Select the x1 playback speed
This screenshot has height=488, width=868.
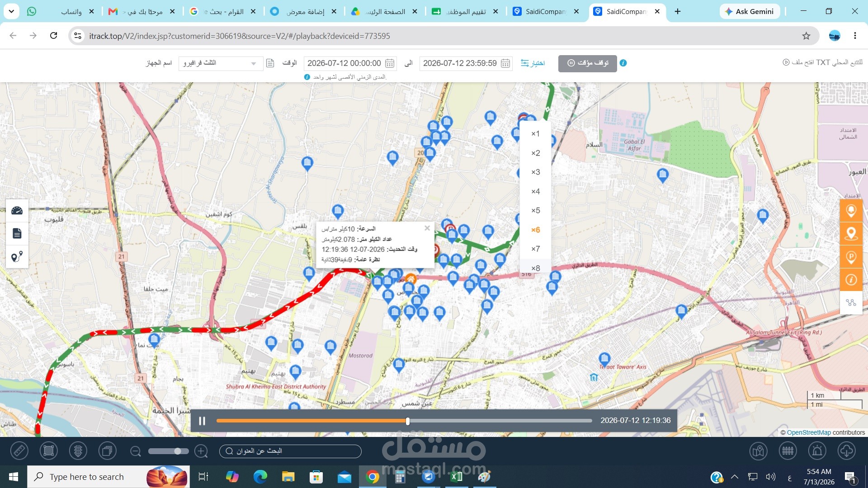535,134
